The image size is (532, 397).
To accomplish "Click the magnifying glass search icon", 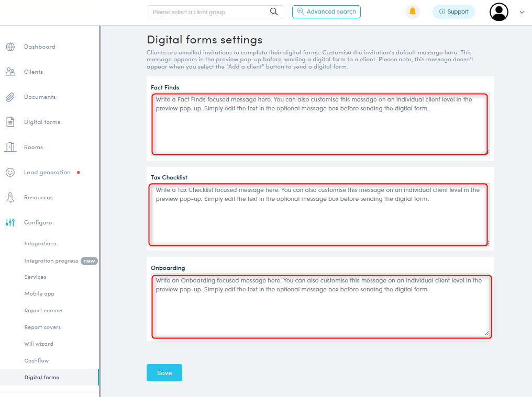I will pyautogui.click(x=274, y=11).
